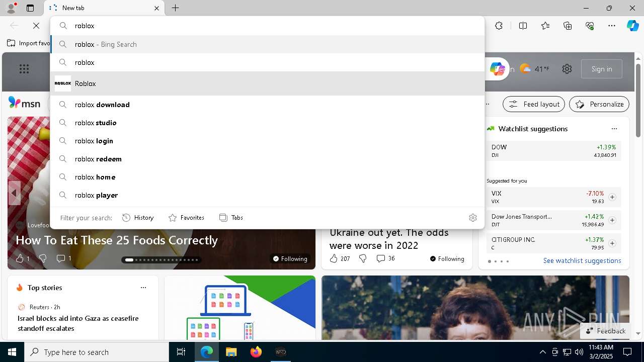644x362 pixels.
Task: Open Israel blocks aid into Gaza headline
Action: point(78,323)
